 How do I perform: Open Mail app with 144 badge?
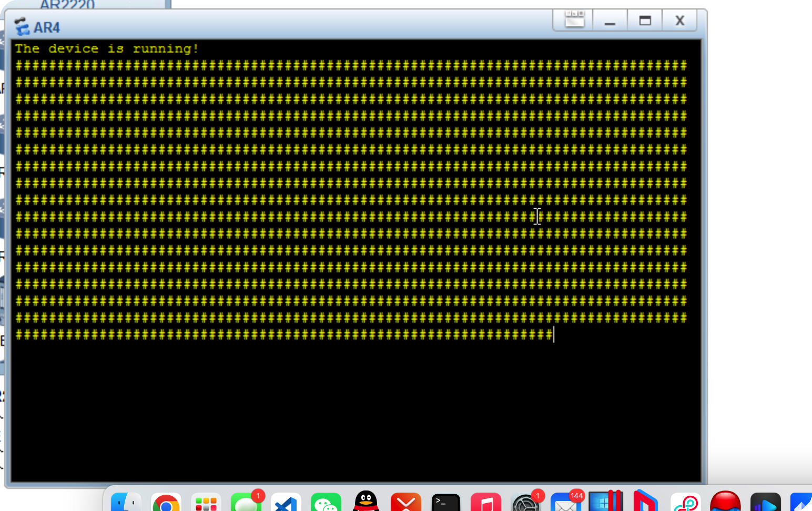pyautogui.click(x=566, y=503)
